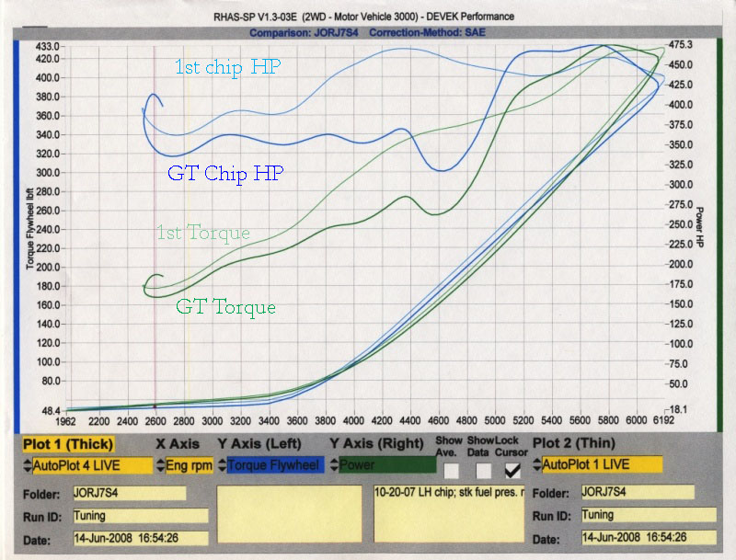The height and width of the screenshot is (560, 736).
Task: Step the Plot 1 AutoPlot spinner arrows
Action: click(28, 465)
